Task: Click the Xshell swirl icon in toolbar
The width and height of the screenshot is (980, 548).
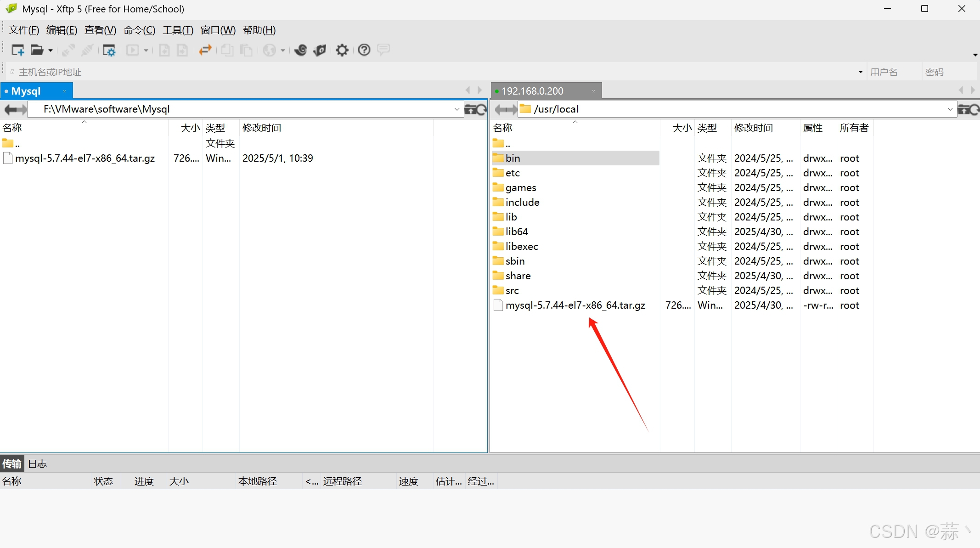Action: [301, 50]
